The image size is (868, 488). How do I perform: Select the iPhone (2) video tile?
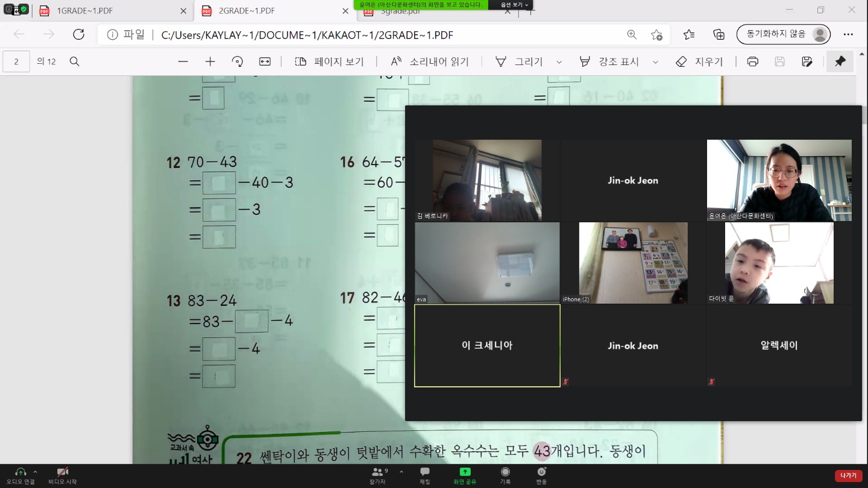coord(633,263)
